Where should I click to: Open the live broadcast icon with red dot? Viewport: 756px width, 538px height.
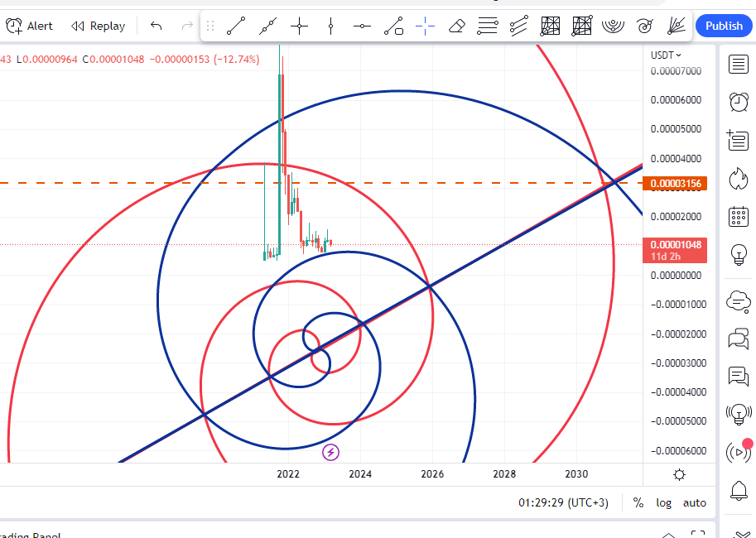pos(738,452)
